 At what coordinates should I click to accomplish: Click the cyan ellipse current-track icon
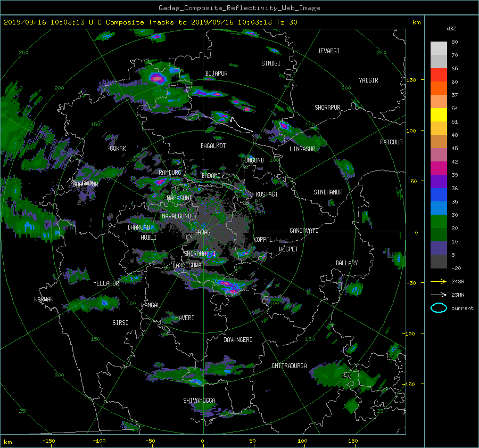click(x=439, y=308)
